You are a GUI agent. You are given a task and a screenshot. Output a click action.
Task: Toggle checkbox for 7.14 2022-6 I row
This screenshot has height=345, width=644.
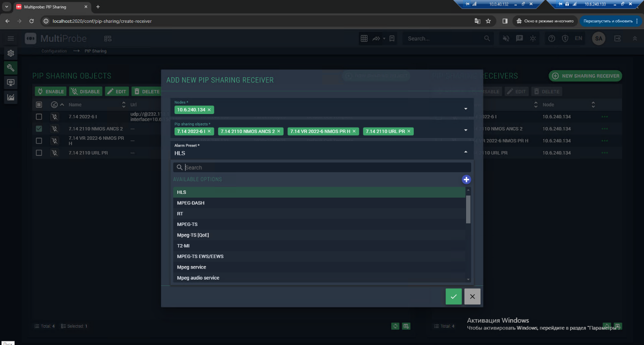39,117
